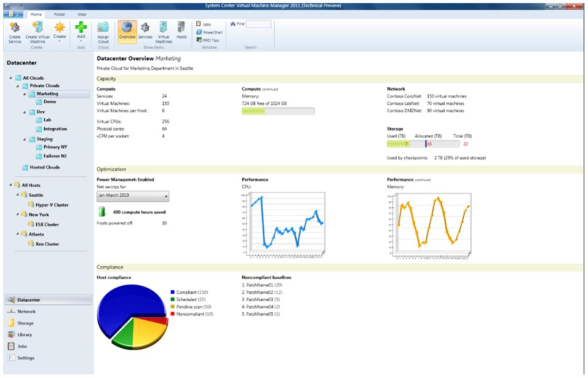Click the Memory performance chart

(429, 226)
